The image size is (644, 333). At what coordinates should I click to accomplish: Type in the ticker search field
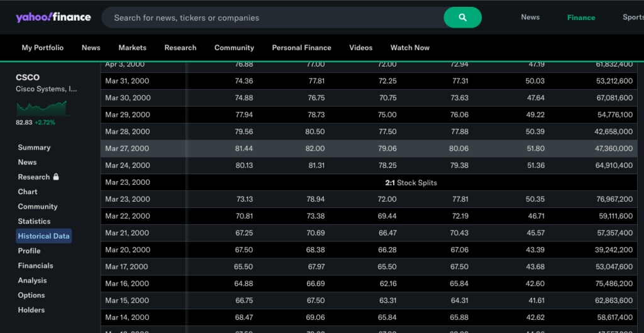tap(274, 18)
